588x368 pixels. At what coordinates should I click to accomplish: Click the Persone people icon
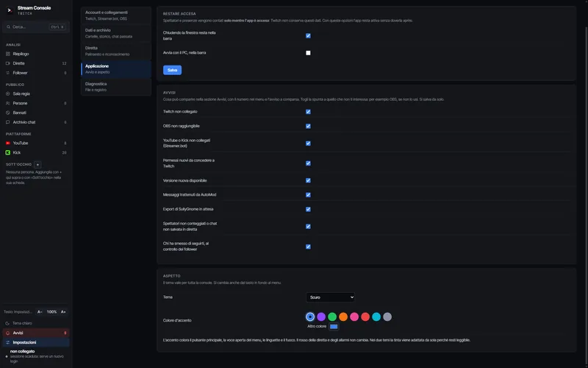pos(8,103)
